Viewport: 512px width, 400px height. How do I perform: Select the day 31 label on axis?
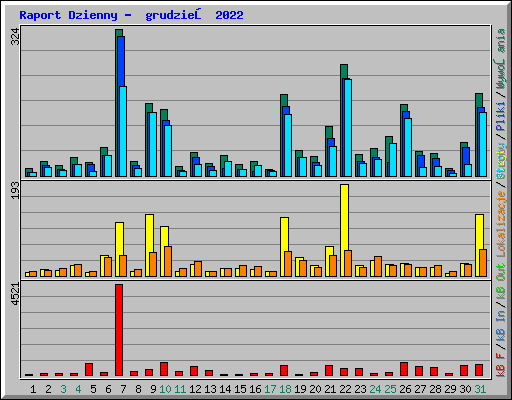[x=480, y=389]
